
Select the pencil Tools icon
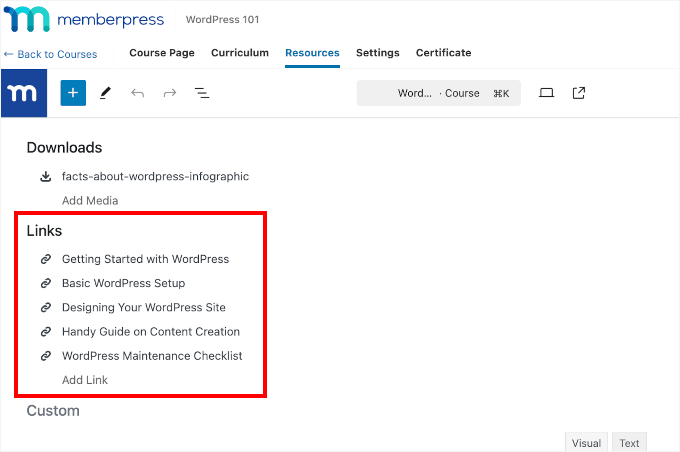[x=105, y=93]
